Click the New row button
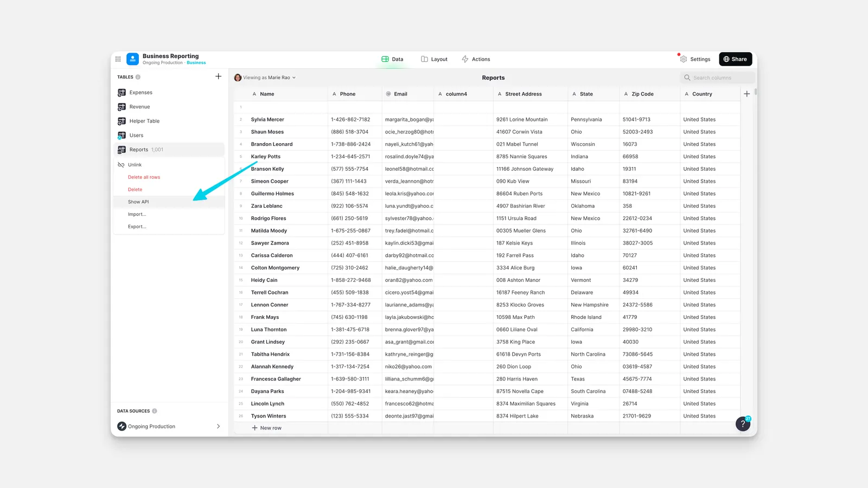868x488 pixels. 266,428
